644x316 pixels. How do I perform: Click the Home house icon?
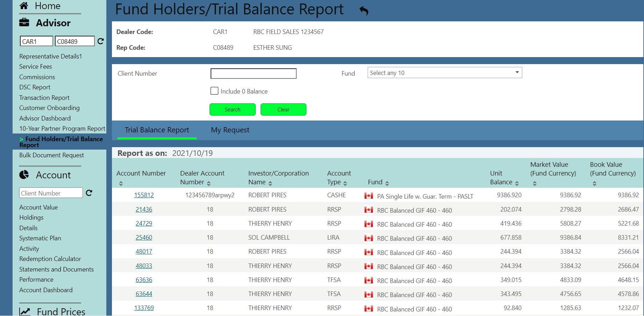(x=24, y=6)
